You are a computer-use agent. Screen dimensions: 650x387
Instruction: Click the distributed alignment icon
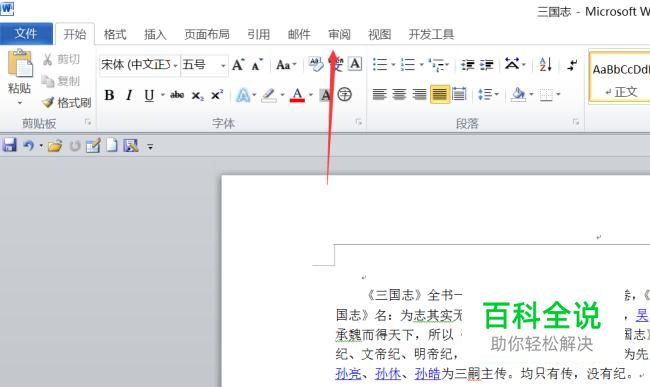[x=459, y=95]
